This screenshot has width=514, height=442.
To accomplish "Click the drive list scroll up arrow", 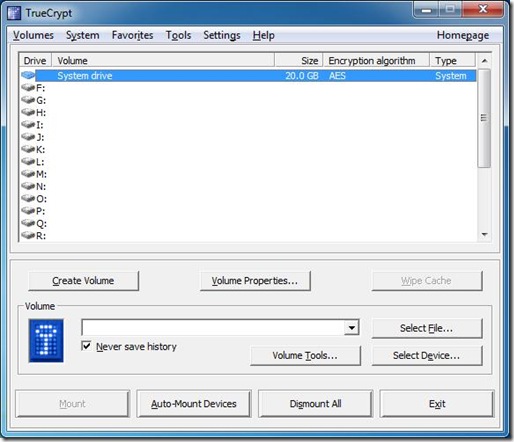I will [484, 61].
